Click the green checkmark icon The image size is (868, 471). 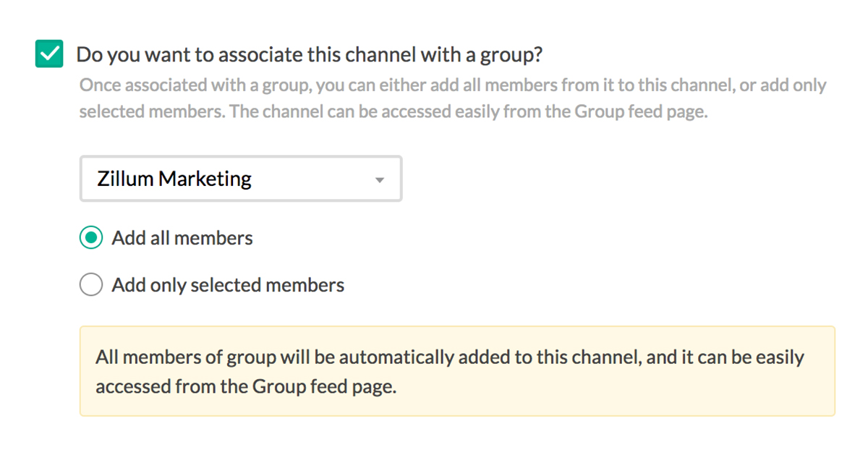49,54
